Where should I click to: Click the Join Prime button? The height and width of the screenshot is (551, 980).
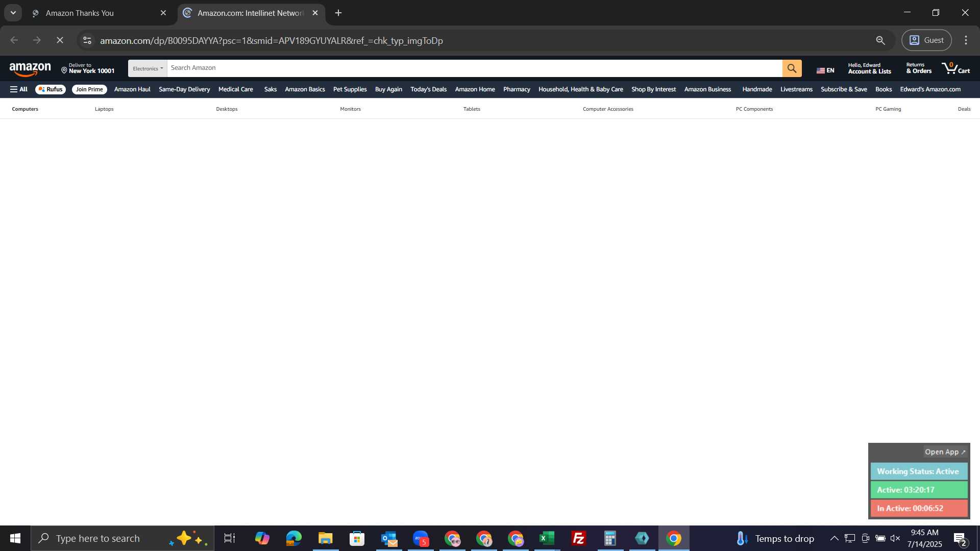pos(89,89)
